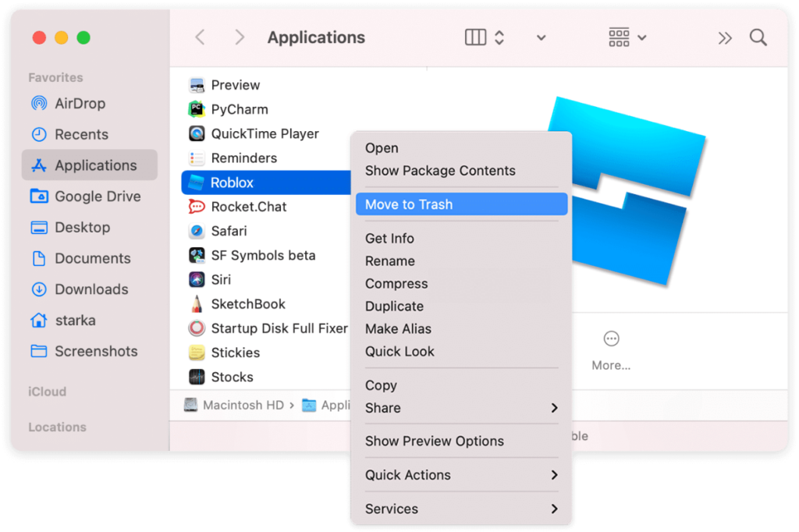Click the SF Symbols beta icon

197,255
